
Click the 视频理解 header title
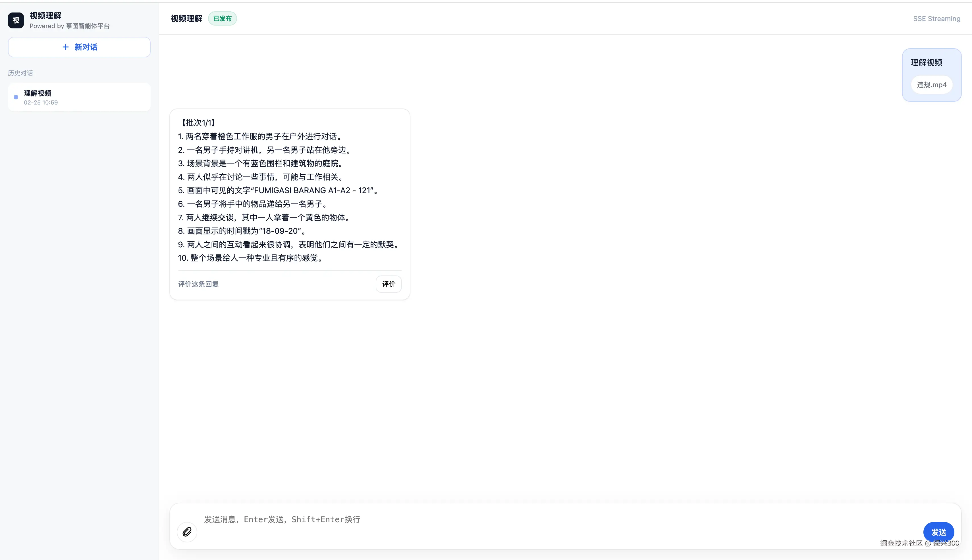tap(186, 18)
